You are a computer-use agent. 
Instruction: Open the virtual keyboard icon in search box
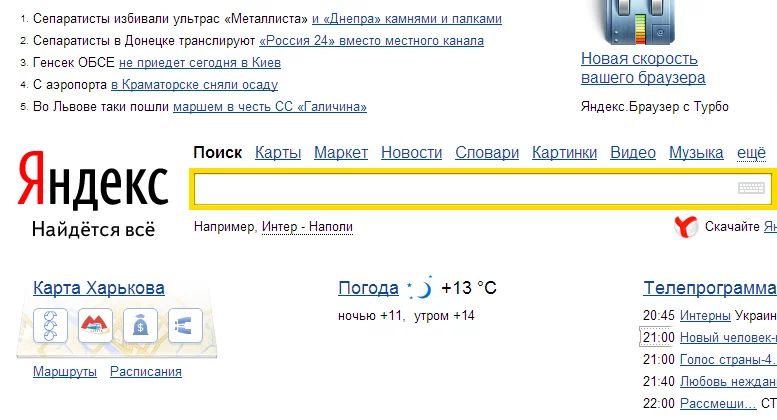click(751, 188)
